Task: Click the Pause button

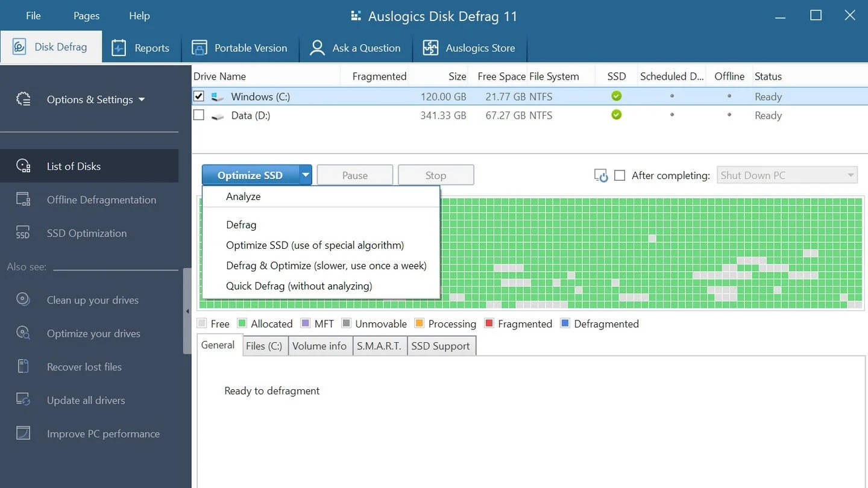Action: tap(355, 175)
